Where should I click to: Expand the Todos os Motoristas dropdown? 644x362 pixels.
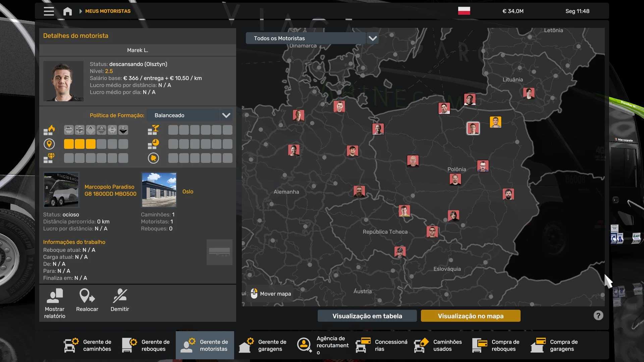pyautogui.click(x=305, y=38)
